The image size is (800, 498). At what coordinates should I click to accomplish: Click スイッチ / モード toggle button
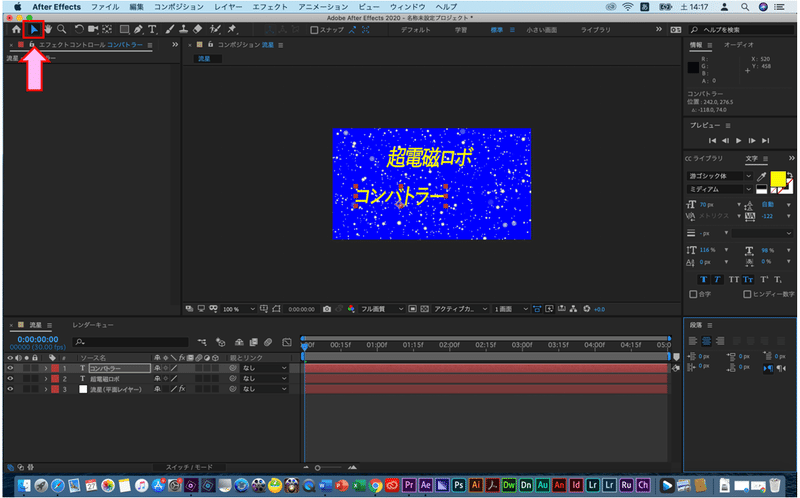[189, 467]
